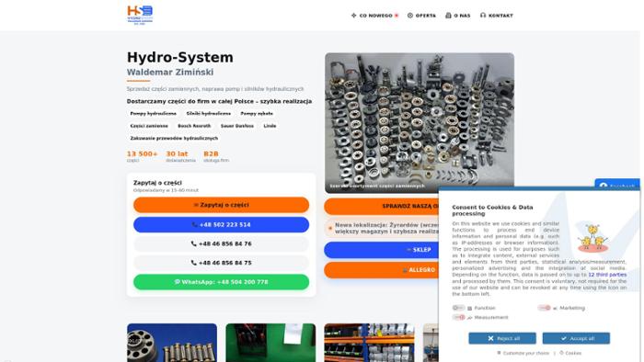Open the blue Sklep button
Image resolution: width=644 pixels, height=362 pixels.
point(381,250)
